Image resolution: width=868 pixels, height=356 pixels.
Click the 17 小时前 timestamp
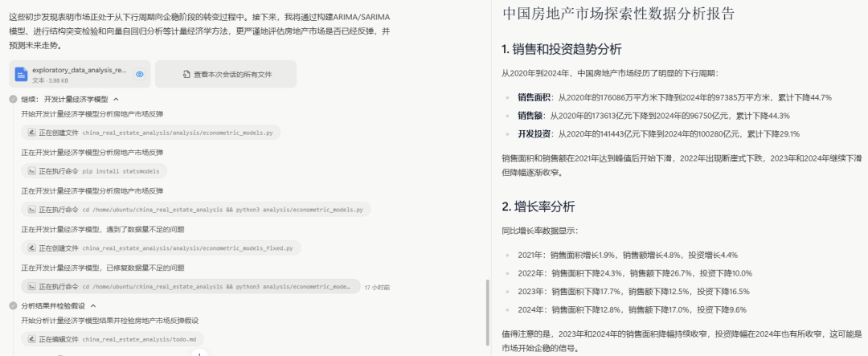coord(377,288)
